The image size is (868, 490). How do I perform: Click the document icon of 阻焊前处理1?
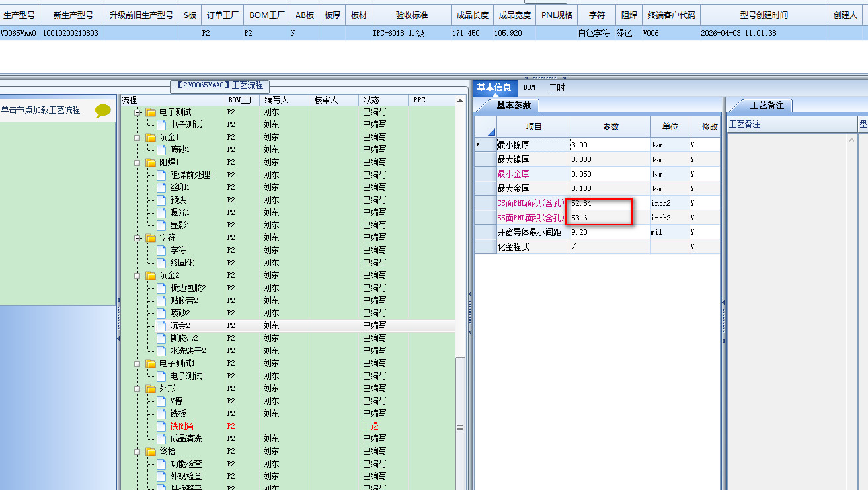point(161,175)
